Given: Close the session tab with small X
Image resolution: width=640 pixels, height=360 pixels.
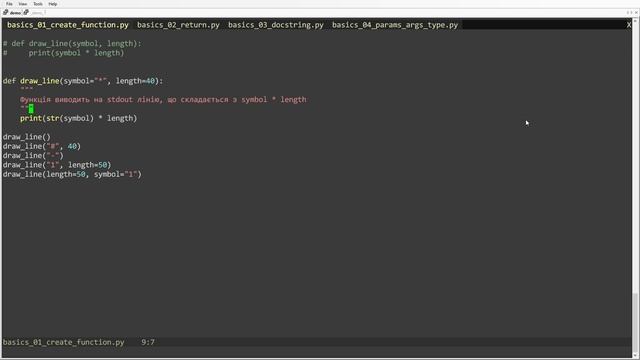Looking at the screenshot, I should pyautogui.click(x=636, y=13).
